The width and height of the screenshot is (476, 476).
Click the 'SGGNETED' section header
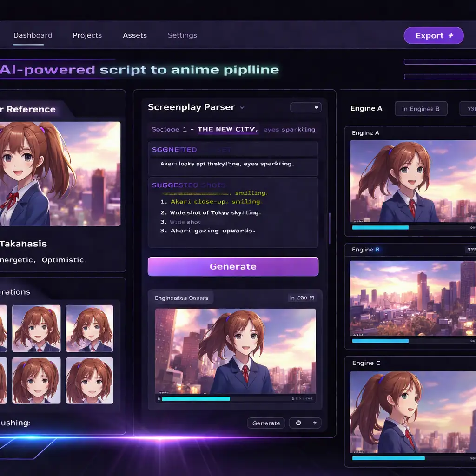(x=174, y=150)
